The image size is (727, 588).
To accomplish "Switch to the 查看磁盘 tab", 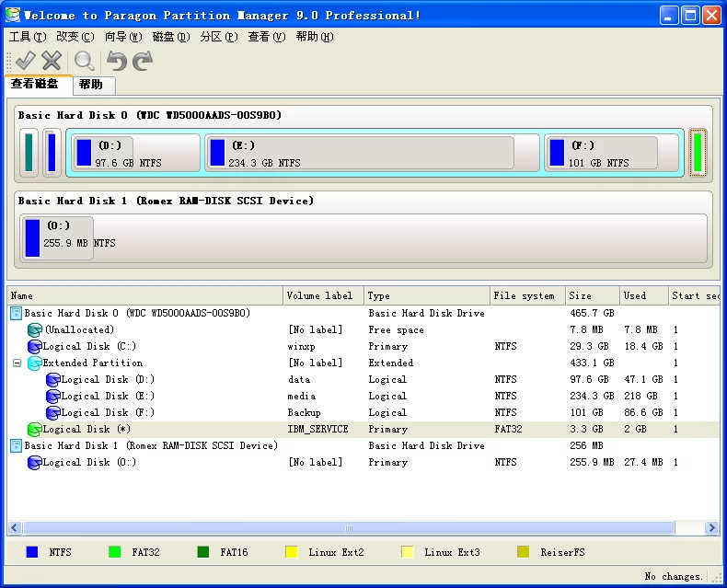I will (39, 85).
